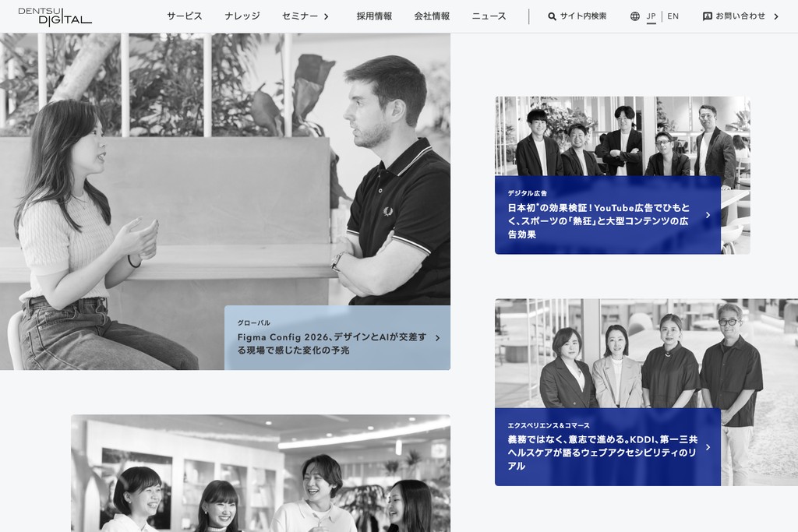Screen dimensions: 798x532
Task: Click the Dentsu Digital logo
Action: (55, 17)
